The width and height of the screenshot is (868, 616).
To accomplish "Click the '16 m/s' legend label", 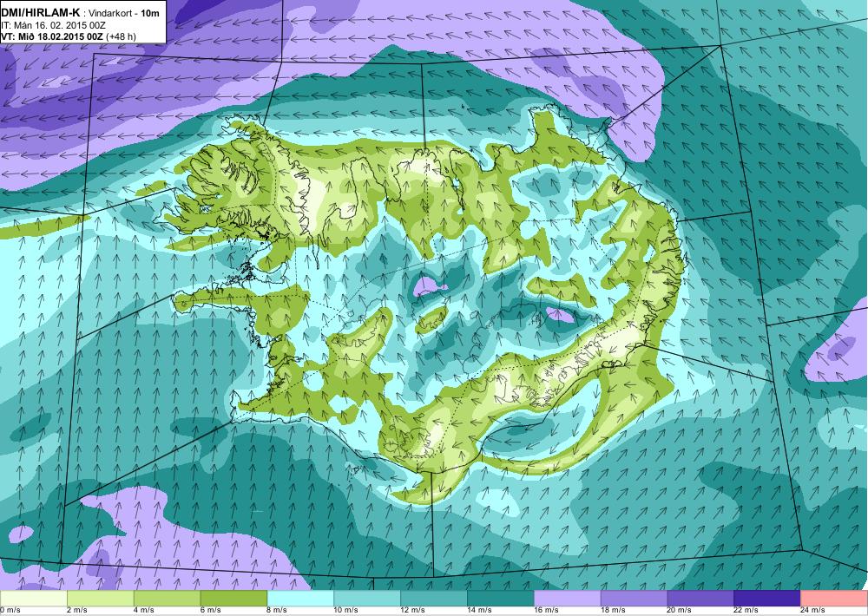I will pyautogui.click(x=546, y=611).
